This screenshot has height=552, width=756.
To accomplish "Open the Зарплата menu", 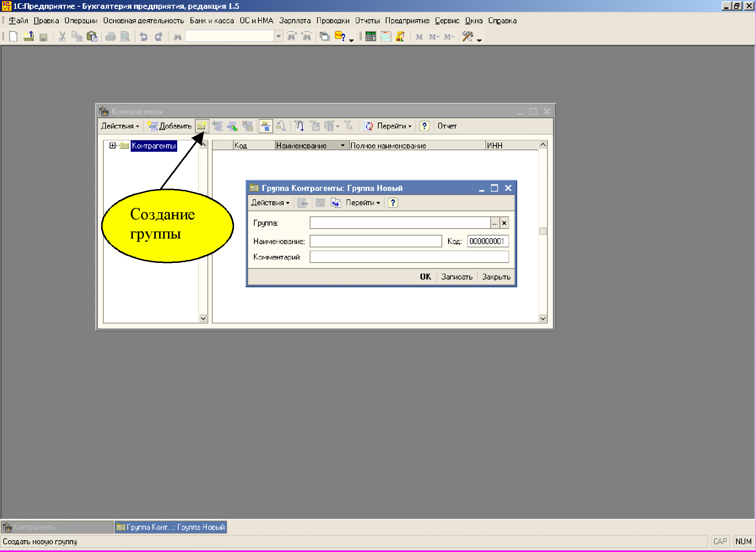I will (x=295, y=21).
